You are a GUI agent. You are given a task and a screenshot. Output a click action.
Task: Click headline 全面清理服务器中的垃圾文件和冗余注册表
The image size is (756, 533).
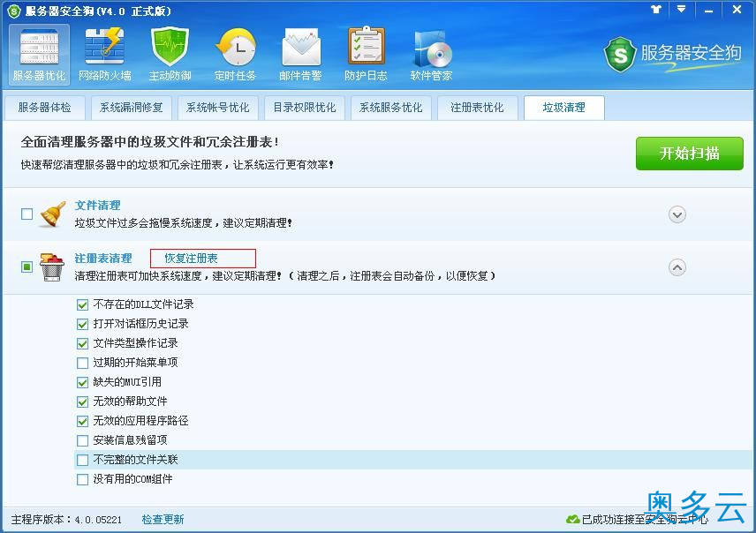tap(149, 142)
